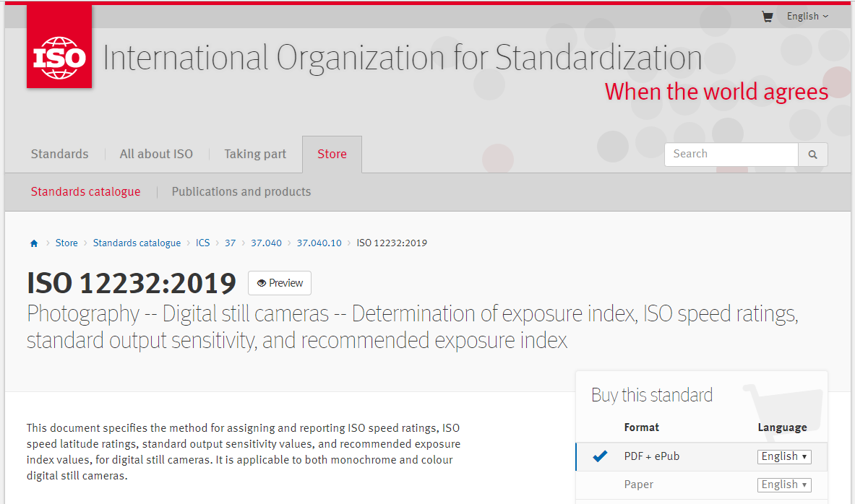The image size is (855, 504).
Task: Follow the 37.040.10 breadcrumb link
Action: point(319,243)
